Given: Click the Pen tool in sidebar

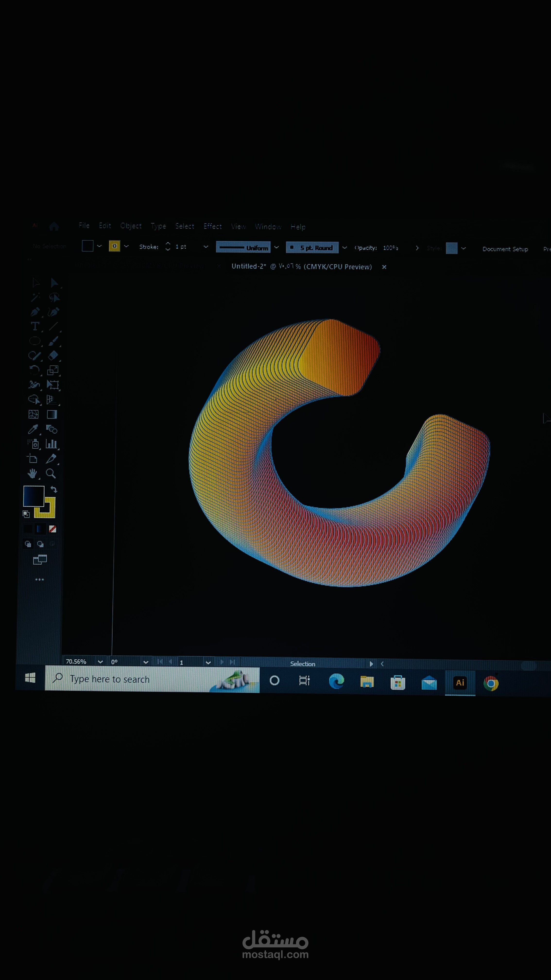Looking at the screenshot, I should [35, 312].
